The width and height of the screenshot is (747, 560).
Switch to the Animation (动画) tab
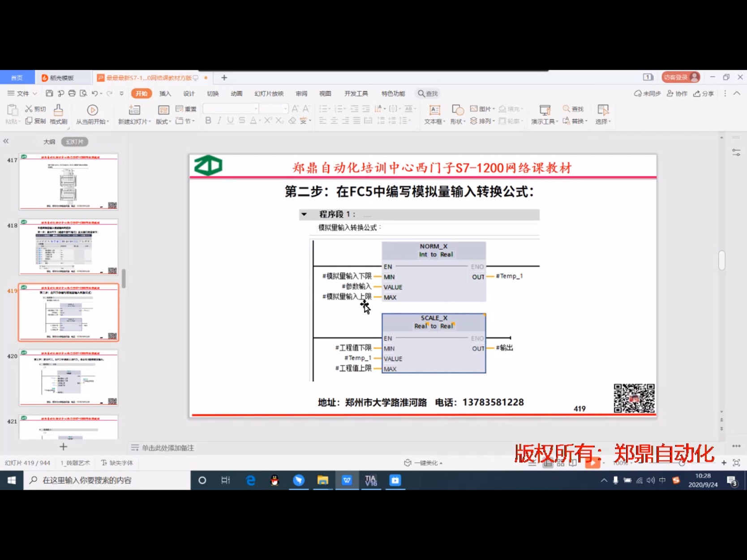tap(236, 94)
